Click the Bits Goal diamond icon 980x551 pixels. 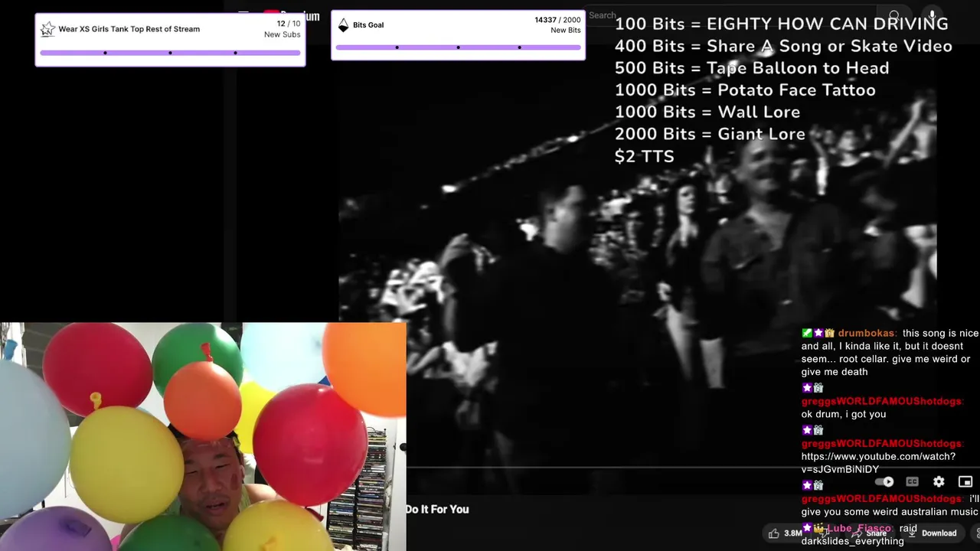point(343,25)
